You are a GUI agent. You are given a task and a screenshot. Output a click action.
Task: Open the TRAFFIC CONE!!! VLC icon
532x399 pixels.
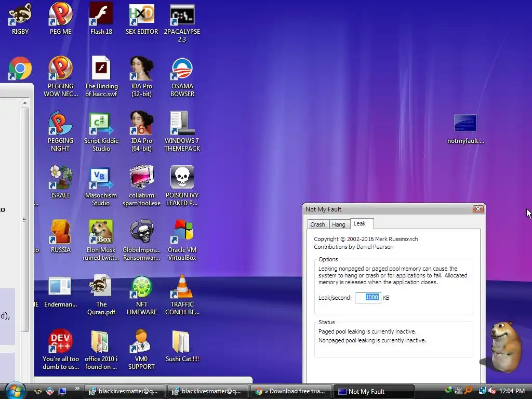[182, 295]
